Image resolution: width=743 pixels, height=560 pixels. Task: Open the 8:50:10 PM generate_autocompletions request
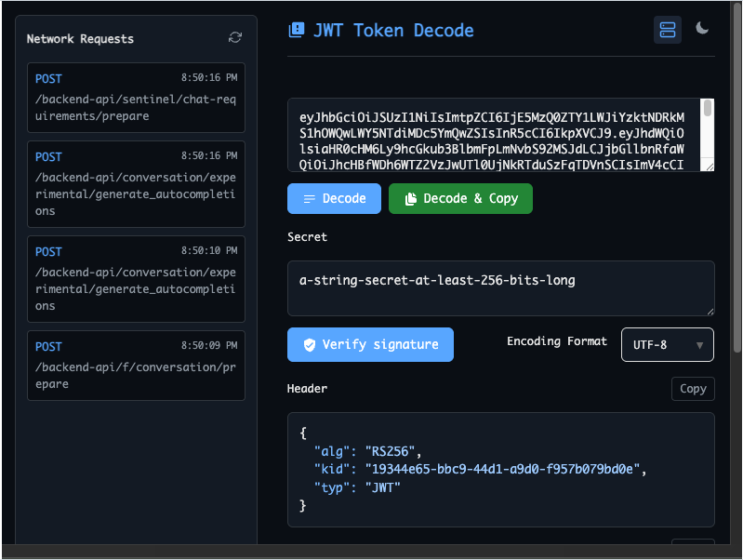pos(136,279)
